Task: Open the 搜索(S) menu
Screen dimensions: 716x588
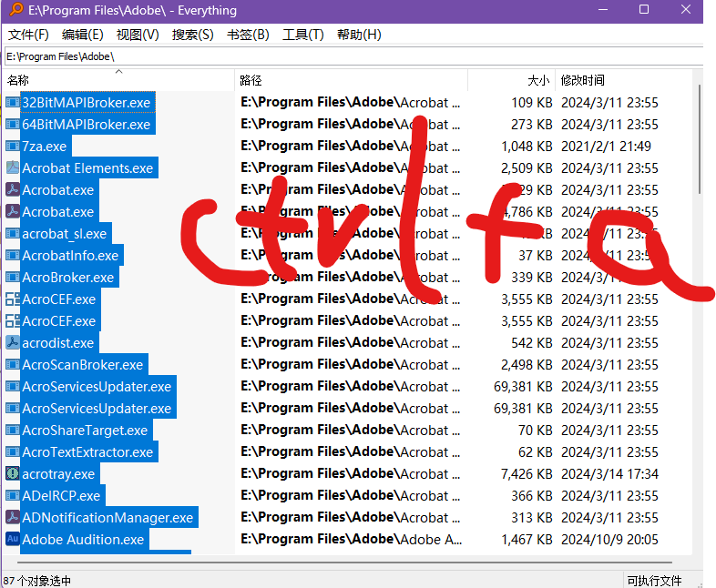Action: coord(193,35)
